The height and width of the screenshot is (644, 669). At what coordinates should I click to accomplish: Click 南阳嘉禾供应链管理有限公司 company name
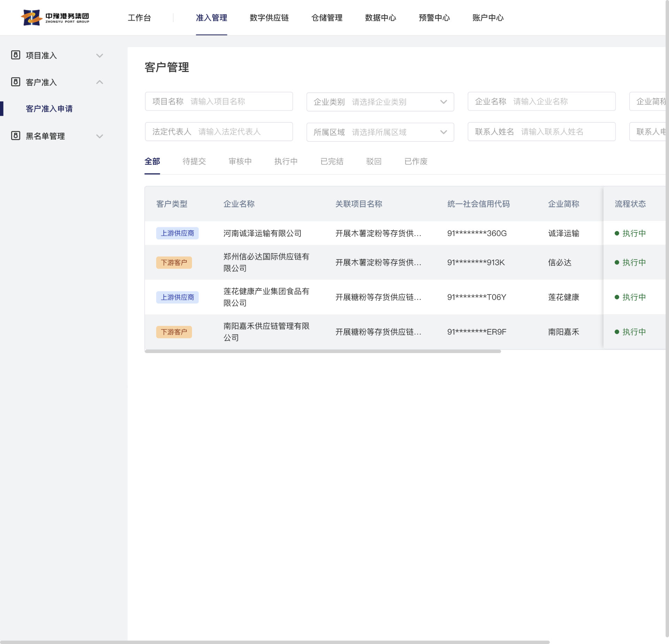tap(266, 332)
